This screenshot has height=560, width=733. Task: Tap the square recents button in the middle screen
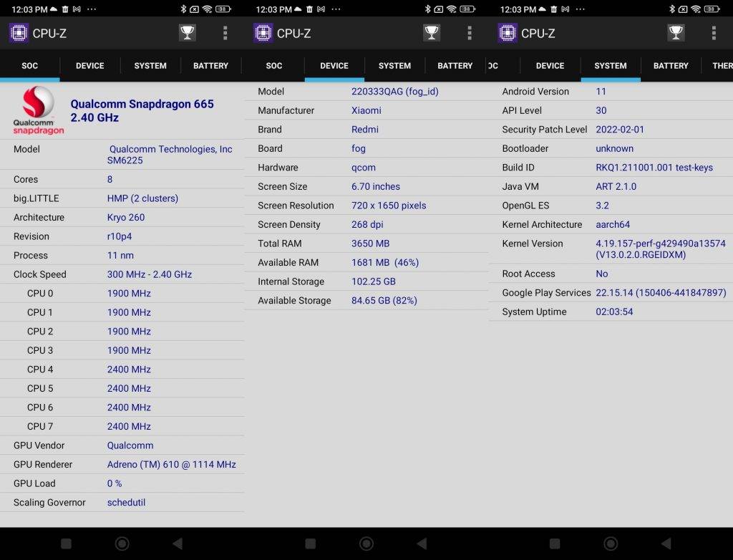coord(311,544)
